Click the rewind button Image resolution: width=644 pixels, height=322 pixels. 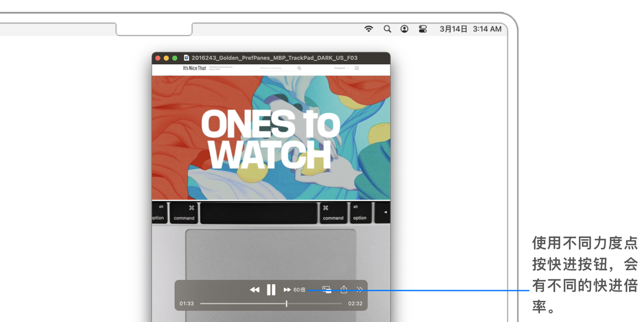tap(254, 290)
